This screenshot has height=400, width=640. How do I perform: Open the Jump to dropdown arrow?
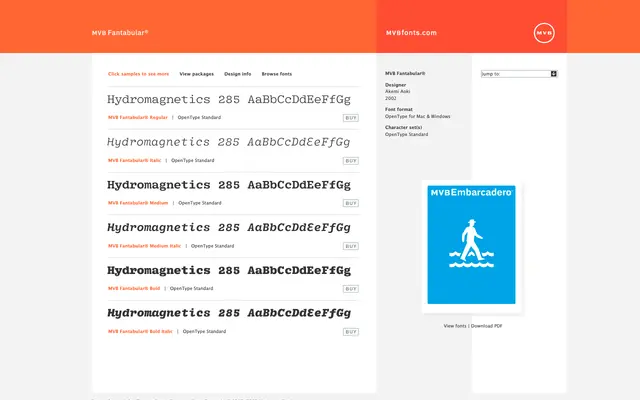pyautogui.click(x=553, y=74)
